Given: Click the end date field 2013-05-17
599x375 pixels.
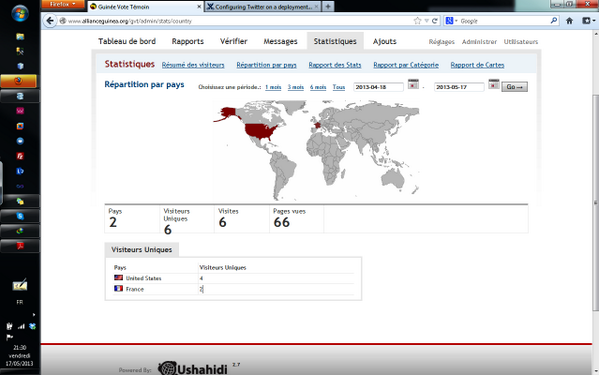Looking at the screenshot, I should [459, 87].
